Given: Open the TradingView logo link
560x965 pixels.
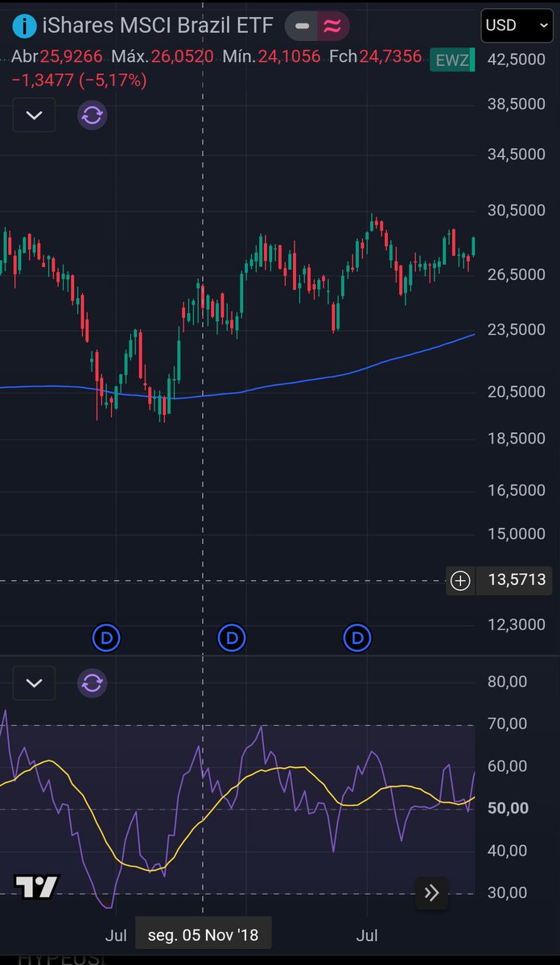Looking at the screenshot, I should coord(37,887).
